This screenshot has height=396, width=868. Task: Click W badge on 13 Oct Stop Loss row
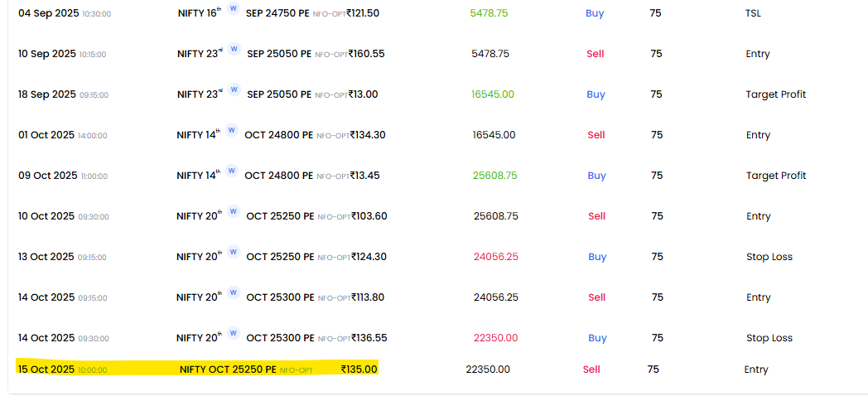(234, 253)
